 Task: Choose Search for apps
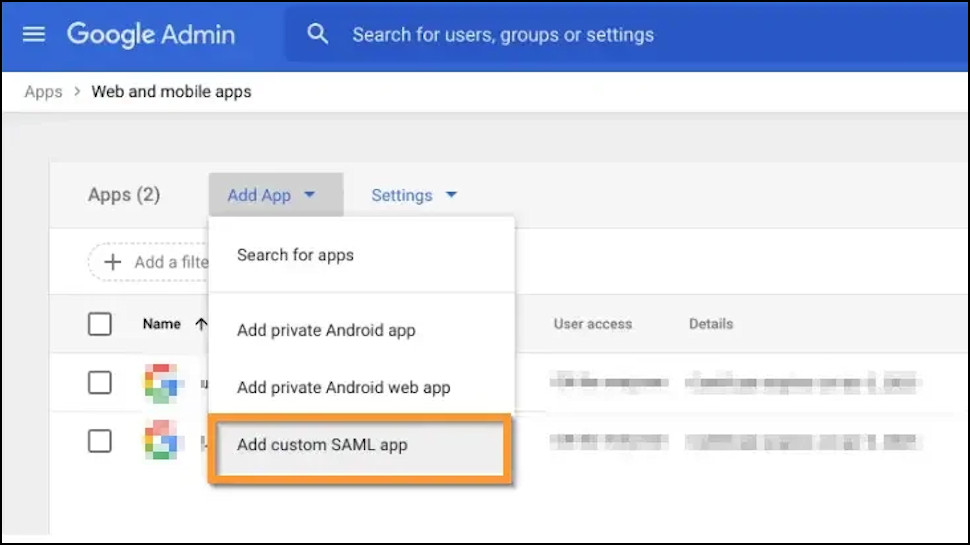point(362,255)
